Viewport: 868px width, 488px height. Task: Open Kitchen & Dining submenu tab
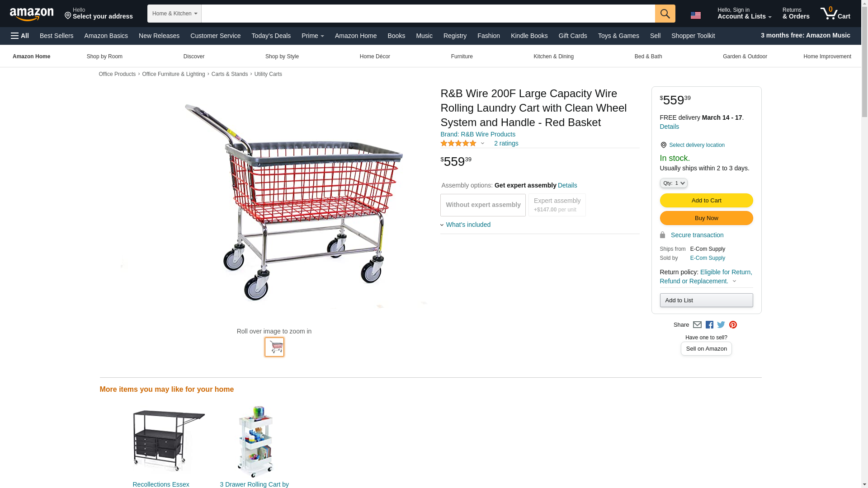pos(553,56)
